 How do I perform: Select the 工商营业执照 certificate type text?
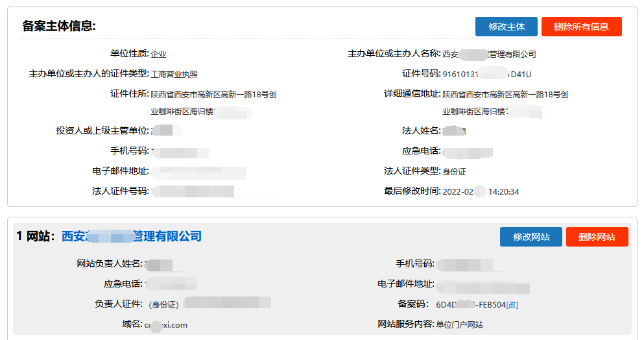(x=174, y=75)
